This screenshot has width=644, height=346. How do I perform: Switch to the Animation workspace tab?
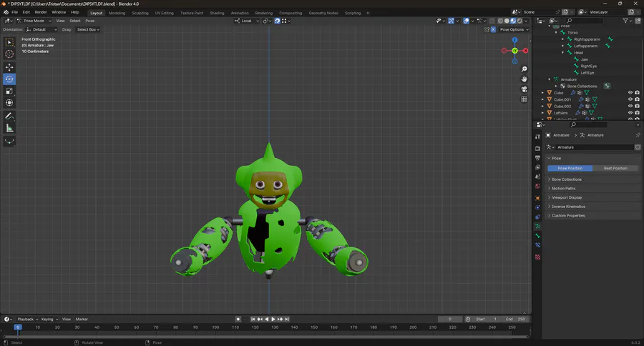point(240,13)
